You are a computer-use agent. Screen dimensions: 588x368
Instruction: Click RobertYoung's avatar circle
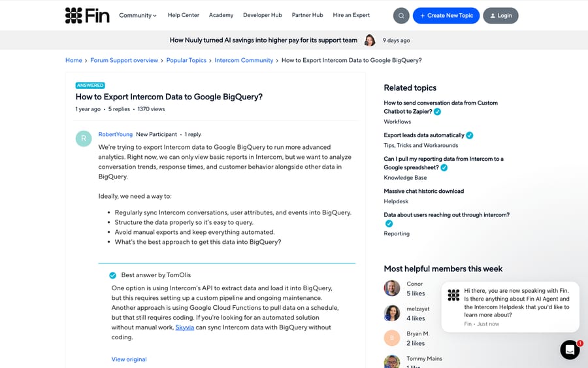point(84,139)
